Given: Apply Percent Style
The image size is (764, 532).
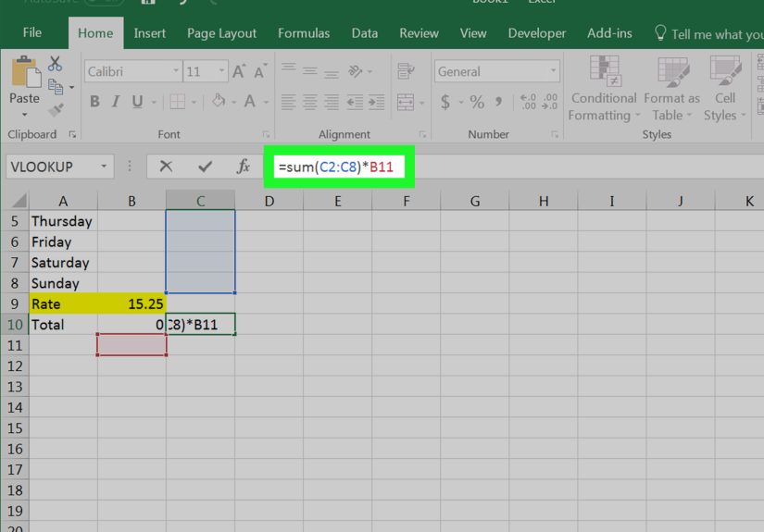Looking at the screenshot, I should 477,102.
